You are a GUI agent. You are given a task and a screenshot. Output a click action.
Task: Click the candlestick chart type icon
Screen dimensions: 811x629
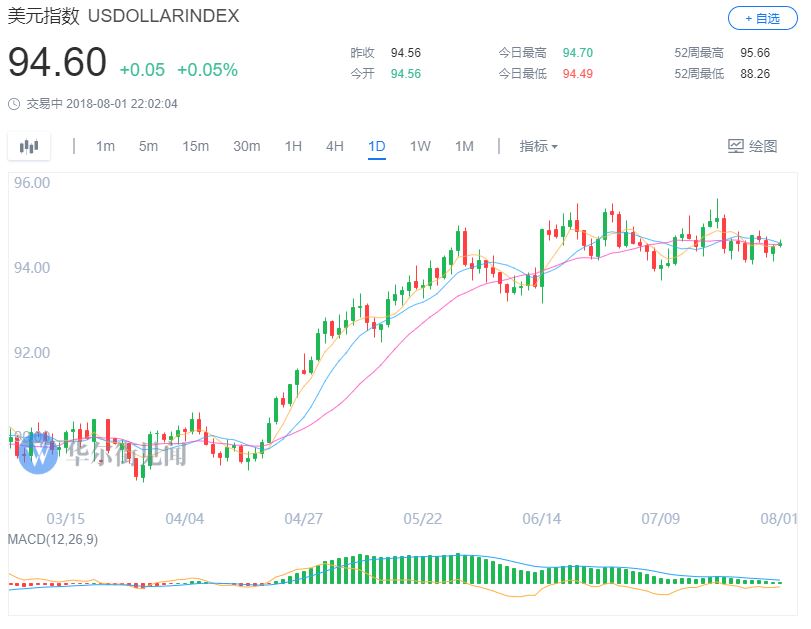pyautogui.click(x=29, y=146)
